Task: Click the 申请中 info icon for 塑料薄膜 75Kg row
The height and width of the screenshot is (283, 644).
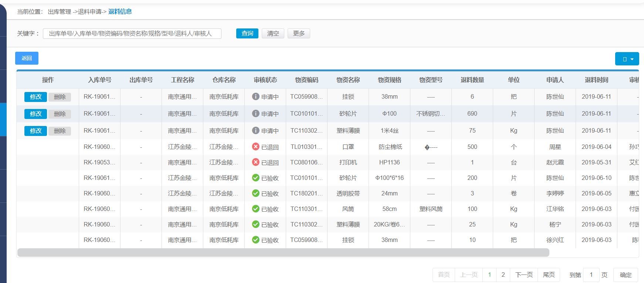Action: coord(255,130)
